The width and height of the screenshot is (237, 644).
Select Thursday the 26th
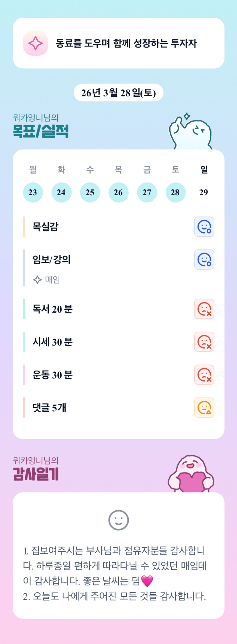118,192
